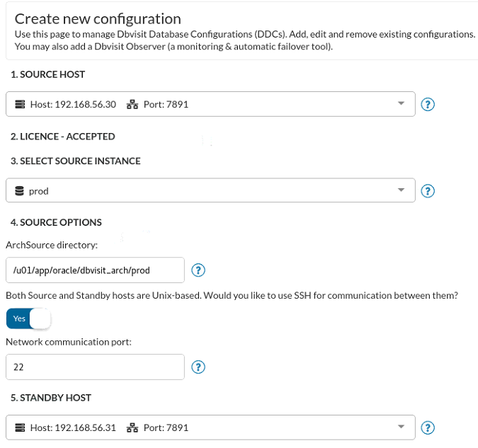Expand the source instance dropdown arrow
478x448 pixels.
402,190
